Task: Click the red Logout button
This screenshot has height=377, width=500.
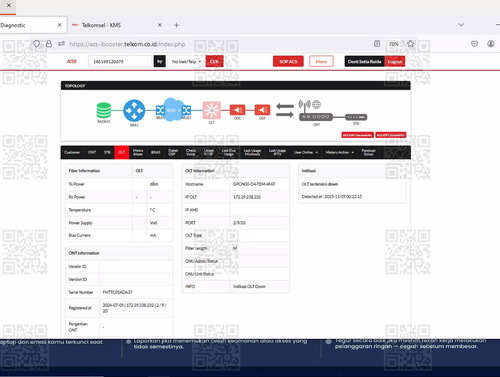Action: tap(395, 61)
